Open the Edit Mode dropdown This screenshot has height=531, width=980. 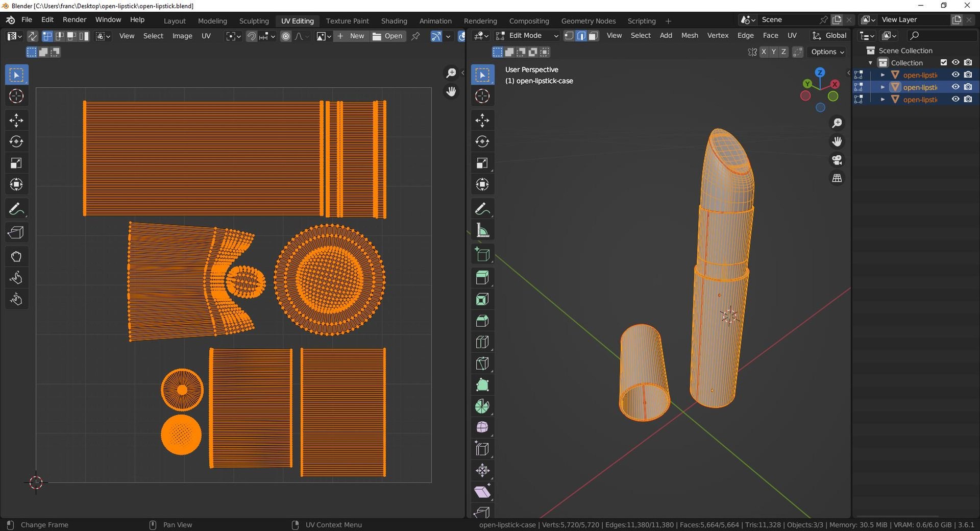(527, 36)
